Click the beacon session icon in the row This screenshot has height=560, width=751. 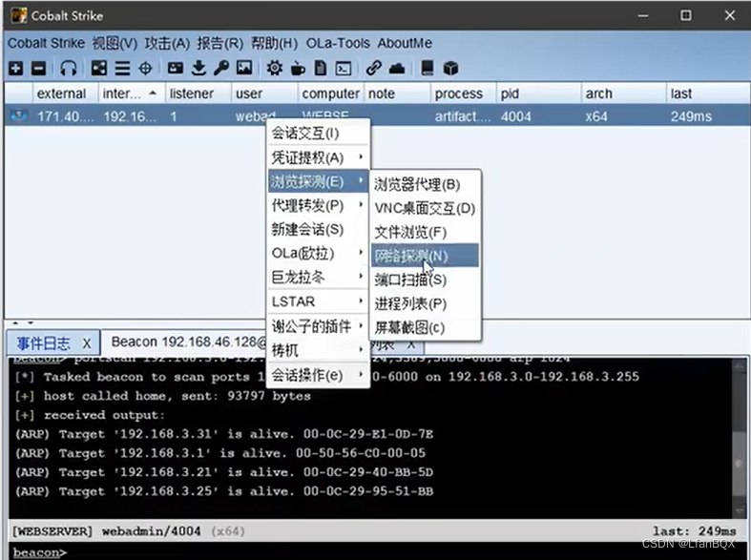point(19,115)
